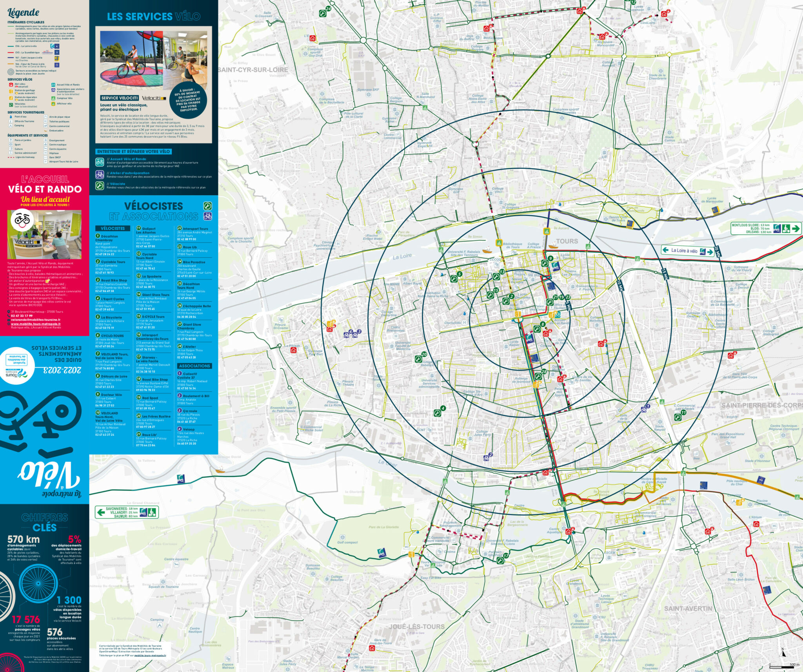Viewport: 803px width, 672px height.
Task: Click the Velociti cyclist photo
Action: tap(131, 60)
